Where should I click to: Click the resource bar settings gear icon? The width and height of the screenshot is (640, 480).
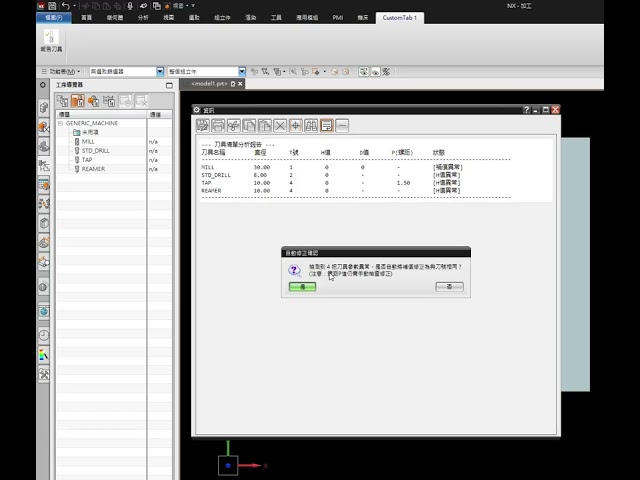point(43,85)
